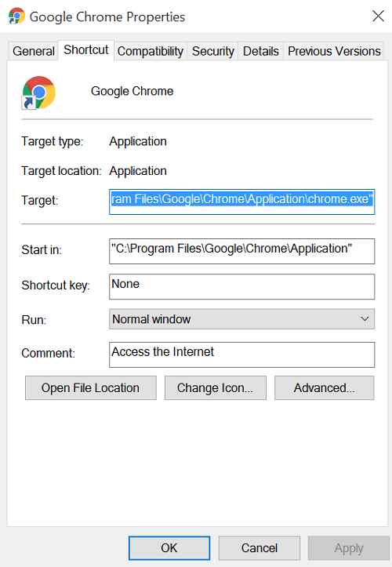Confirm with the OK button

pyautogui.click(x=169, y=548)
